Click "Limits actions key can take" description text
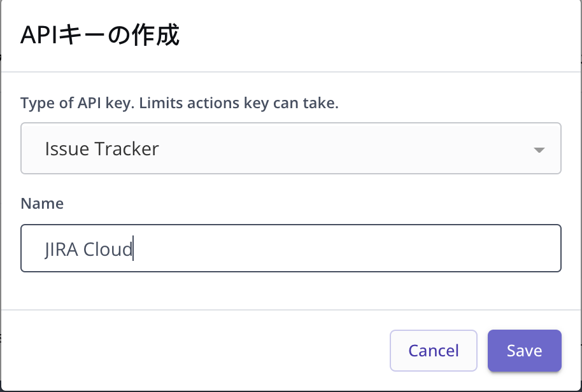The height and width of the screenshot is (392, 582). point(237,103)
